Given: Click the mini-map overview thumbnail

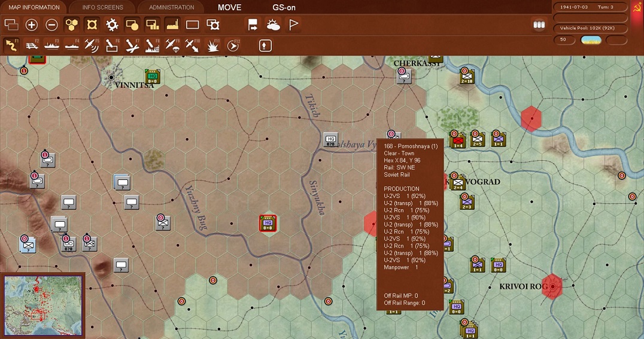Looking at the screenshot, I should [42, 306].
